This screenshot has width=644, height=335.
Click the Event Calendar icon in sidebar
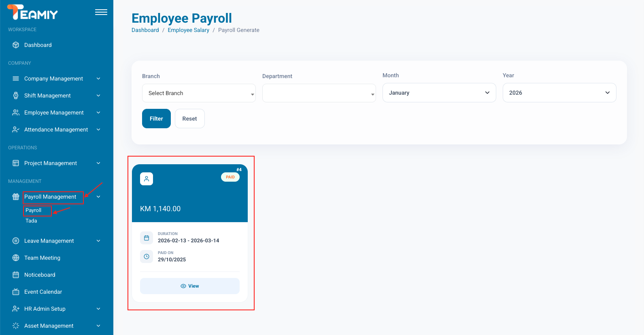click(16, 292)
